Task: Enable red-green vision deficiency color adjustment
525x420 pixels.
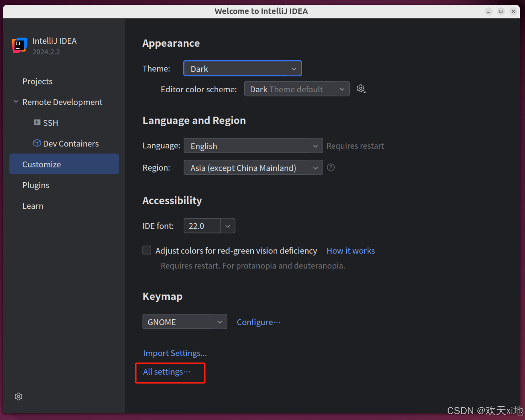Action: [147, 250]
